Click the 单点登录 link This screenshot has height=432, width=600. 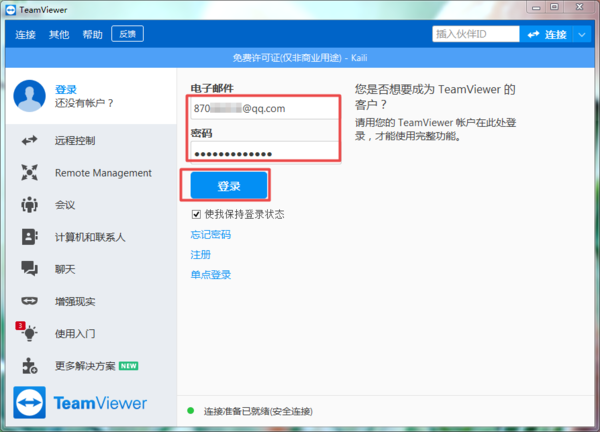210,275
